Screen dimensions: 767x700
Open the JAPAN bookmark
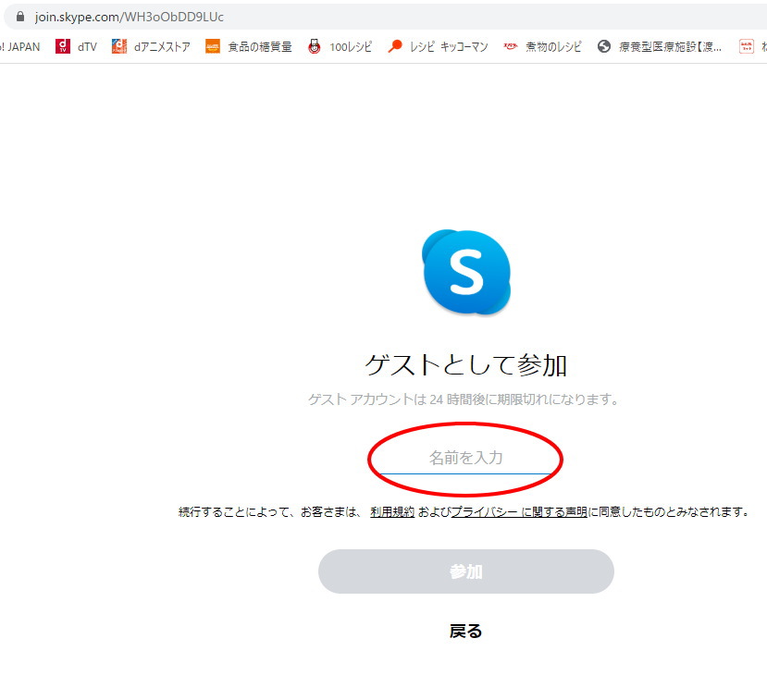[x=20, y=46]
